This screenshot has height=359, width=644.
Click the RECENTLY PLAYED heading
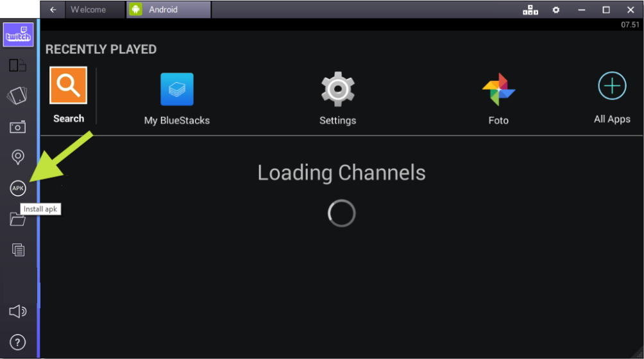[x=101, y=49]
